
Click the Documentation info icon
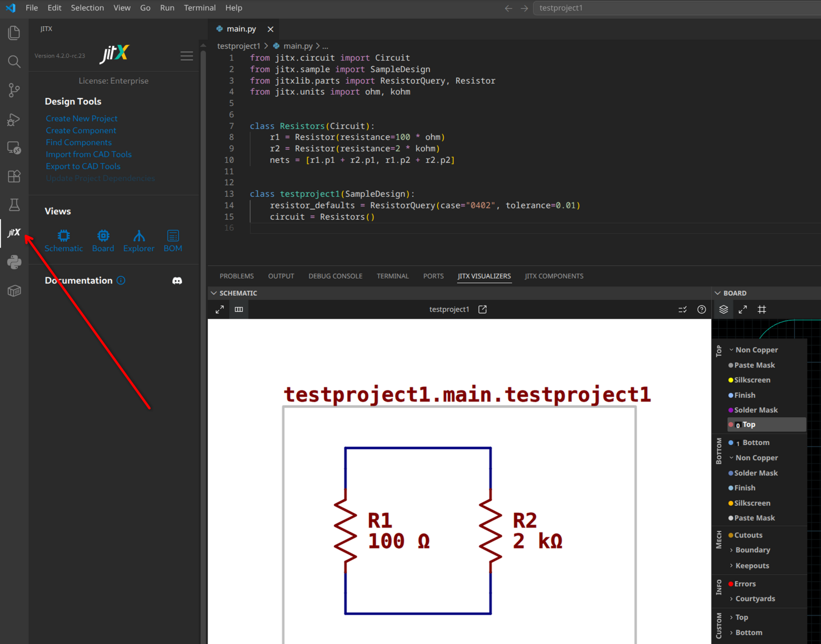121,280
